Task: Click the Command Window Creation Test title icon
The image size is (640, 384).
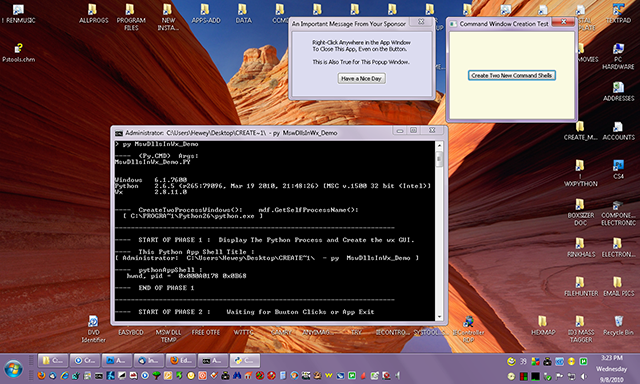Action: pyautogui.click(x=453, y=24)
